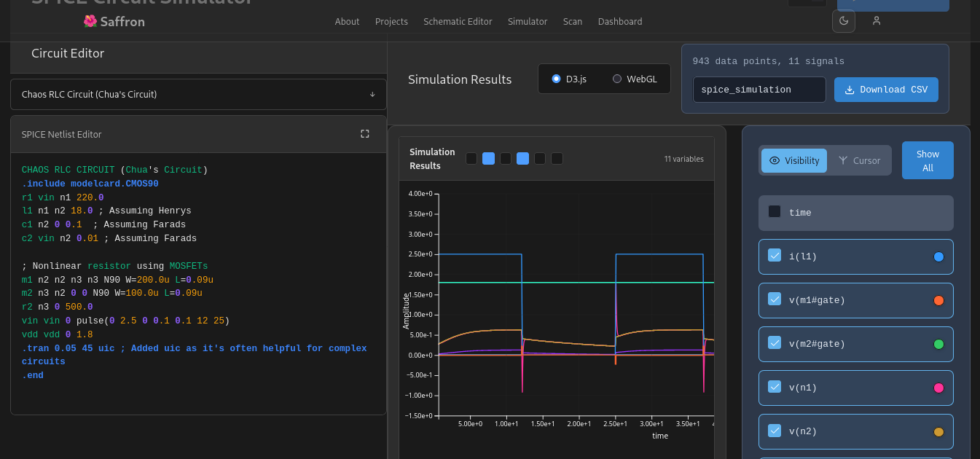Click the eye icon in Visibility tab

(775, 160)
